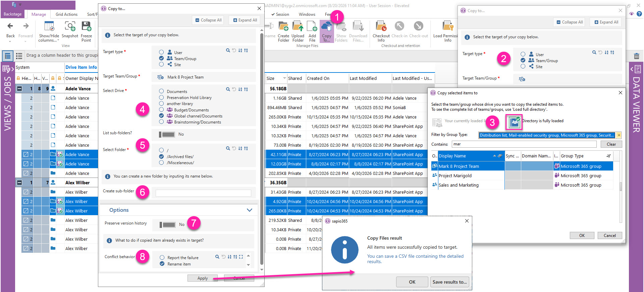Image resolution: width=644 pixels, height=292 pixels.
Task: Click the search icon in the Select Drive section
Action: click(228, 89)
